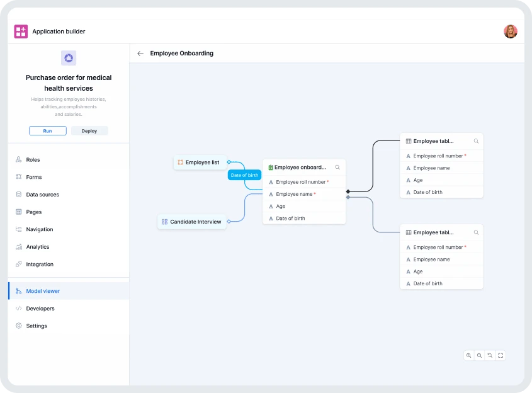Click the Model viewer branch icon

pyautogui.click(x=19, y=291)
